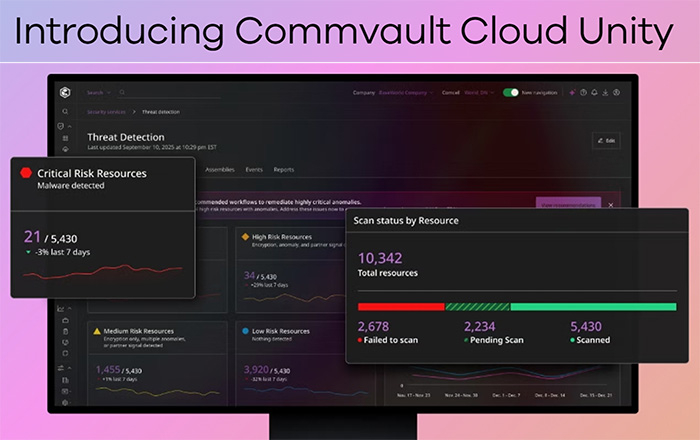Click the Commvault hexagon logo icon

pos(65,92)
